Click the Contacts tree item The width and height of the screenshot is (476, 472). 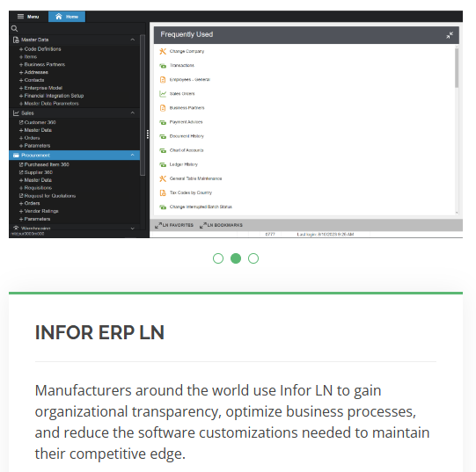coord(34,80)
